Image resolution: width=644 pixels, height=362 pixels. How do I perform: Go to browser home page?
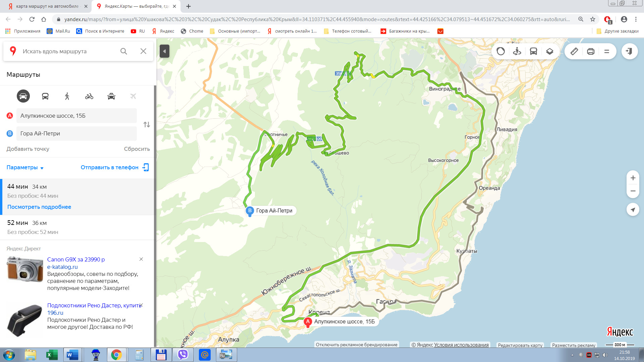(x=44, y=19)
